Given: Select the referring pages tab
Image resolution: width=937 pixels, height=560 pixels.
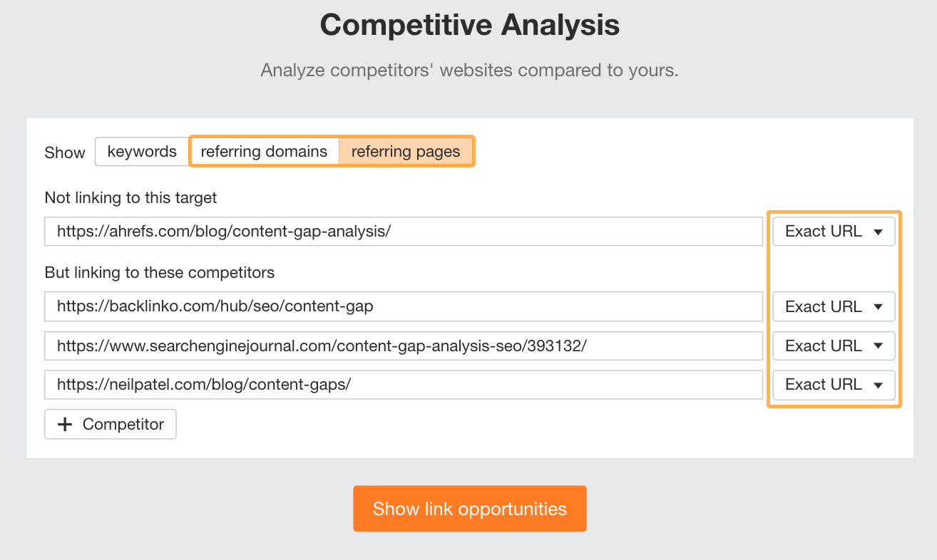Looking at the screenshot, I should 406,151.
